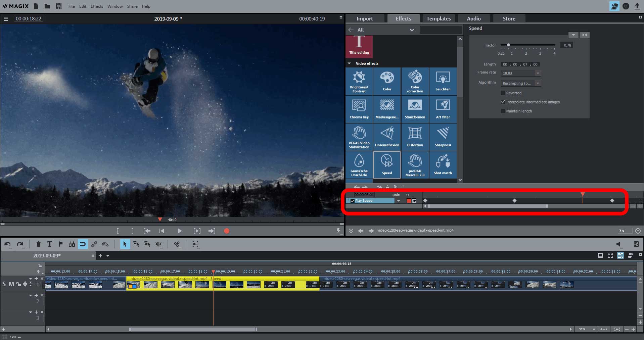
Task: Open the Color correction effect
Action: 415,81
